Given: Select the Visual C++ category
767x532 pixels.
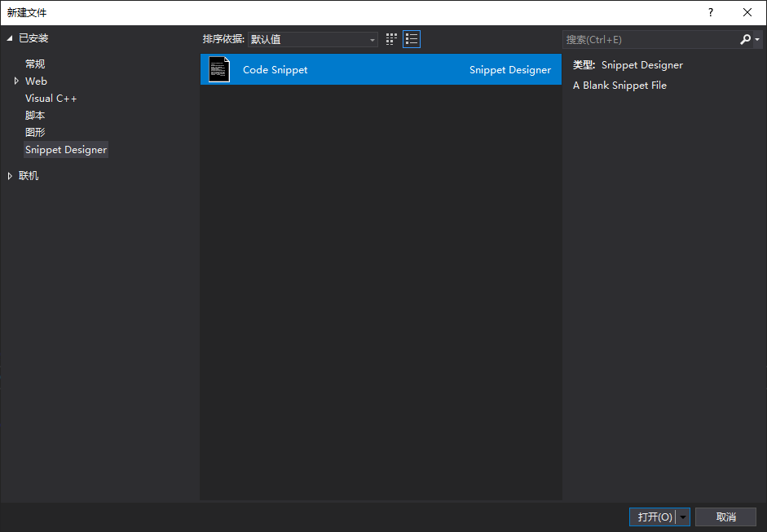Looking at the screenshot, I should coord(51,99).
